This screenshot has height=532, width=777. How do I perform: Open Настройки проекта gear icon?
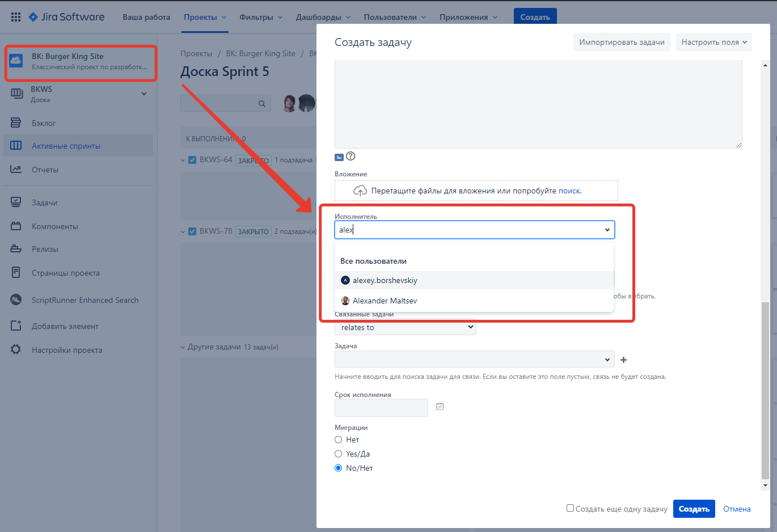point(16,350)
